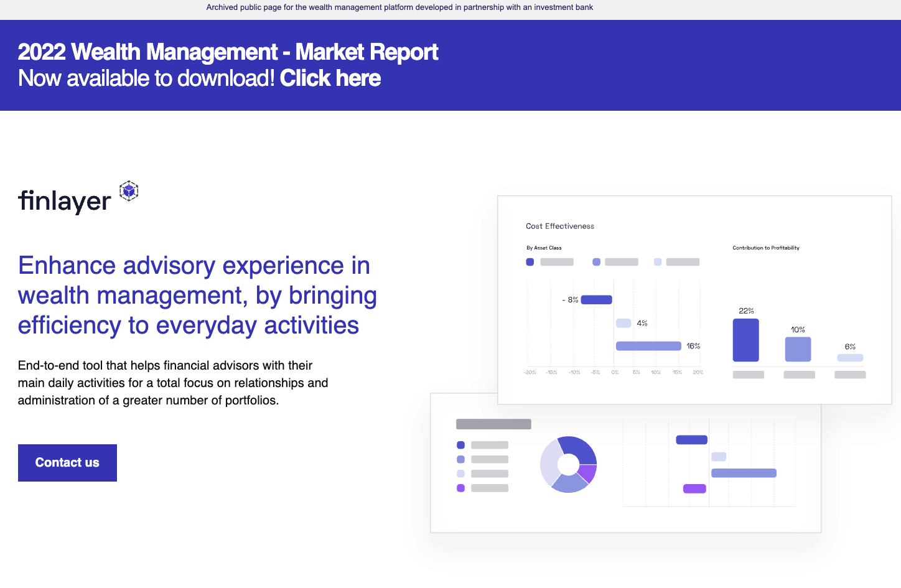Viewport: 901px width, 588px height.
Task: Click the archived public page notice text
Action: click(399, 7)
